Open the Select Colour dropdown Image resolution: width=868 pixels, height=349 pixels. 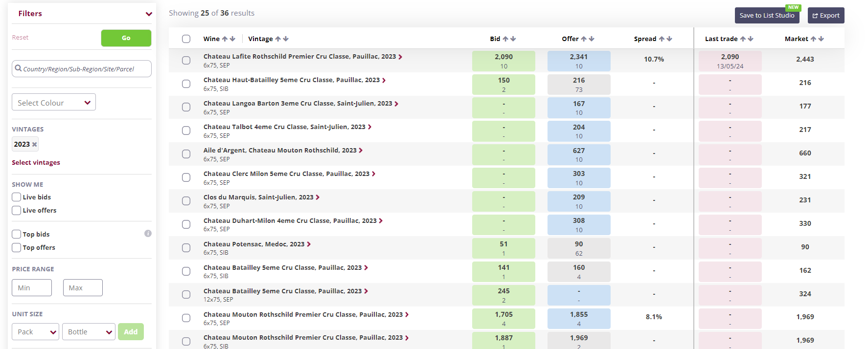click(x=54, y=102)
